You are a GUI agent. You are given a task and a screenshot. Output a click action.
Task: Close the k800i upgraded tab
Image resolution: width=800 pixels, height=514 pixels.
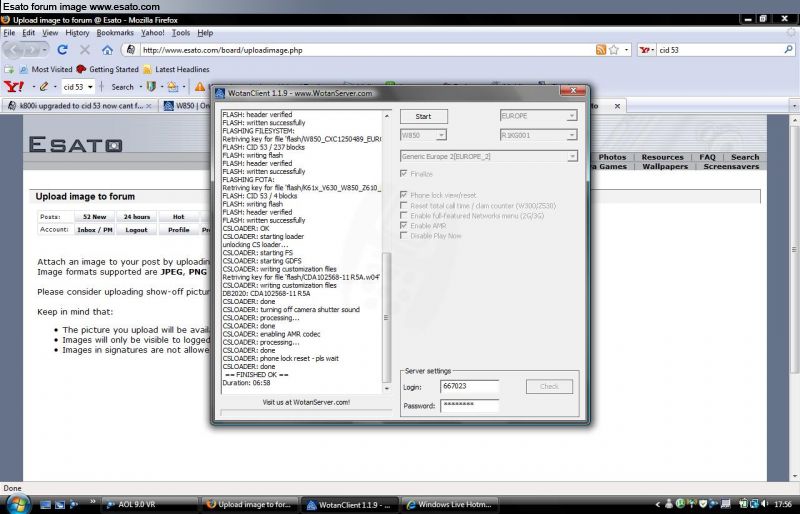click(148, 106)
